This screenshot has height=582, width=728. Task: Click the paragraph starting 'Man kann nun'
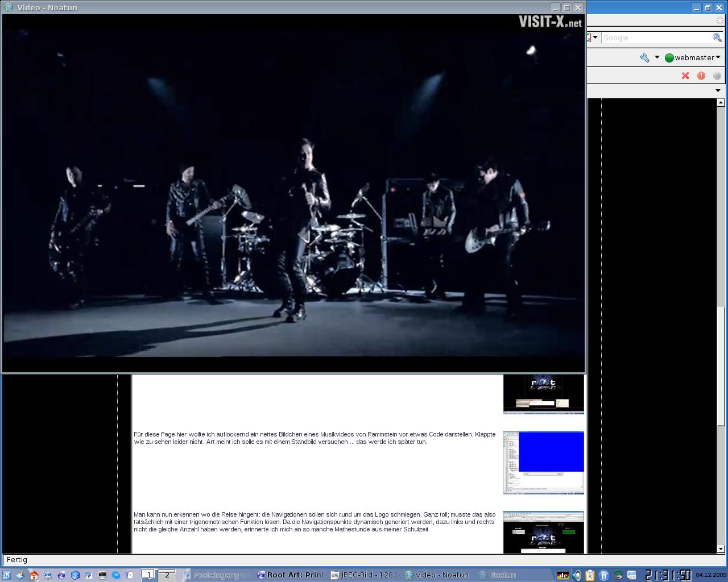315,522
